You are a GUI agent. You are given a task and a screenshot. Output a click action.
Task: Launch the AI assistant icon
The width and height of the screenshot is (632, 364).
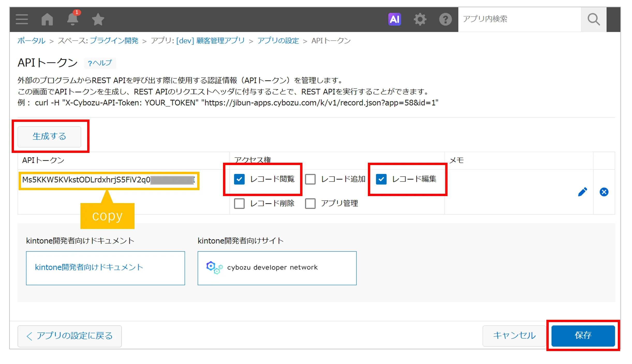(x=395, y=19)
